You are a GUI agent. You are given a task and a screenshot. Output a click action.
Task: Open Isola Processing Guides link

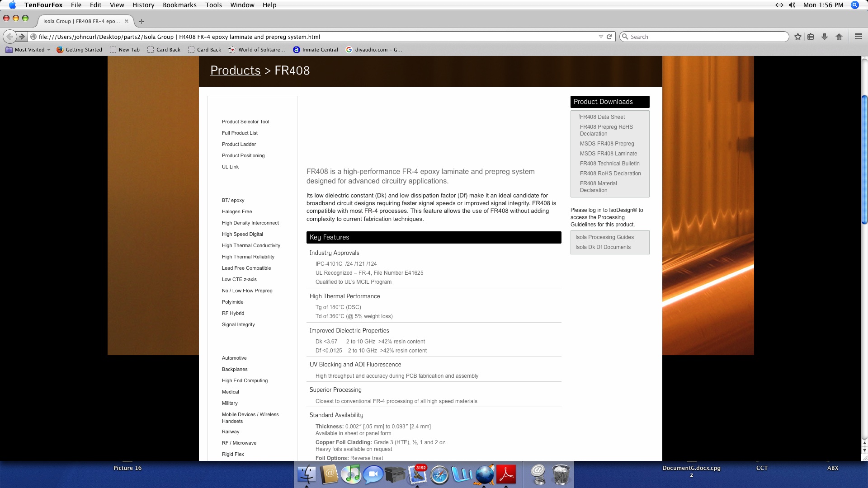604,237
